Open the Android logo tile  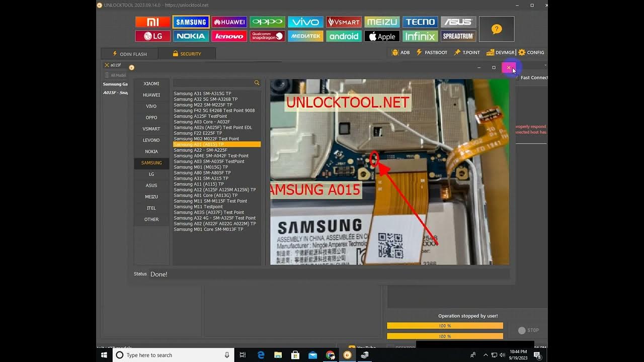point(344,36)
